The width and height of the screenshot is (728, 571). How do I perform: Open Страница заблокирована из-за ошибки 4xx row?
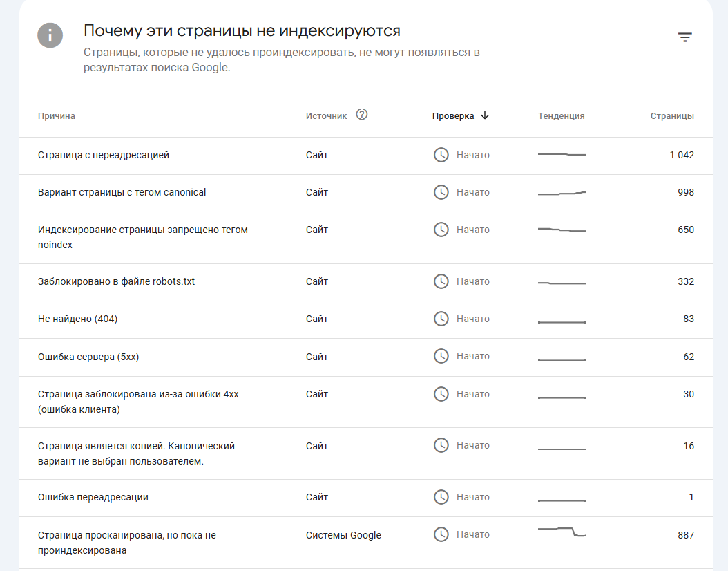tap(138, 402)
